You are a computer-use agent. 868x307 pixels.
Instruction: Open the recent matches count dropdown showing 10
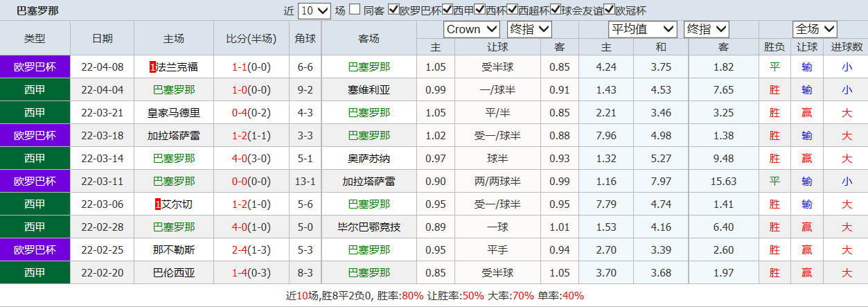coord(315,10)
